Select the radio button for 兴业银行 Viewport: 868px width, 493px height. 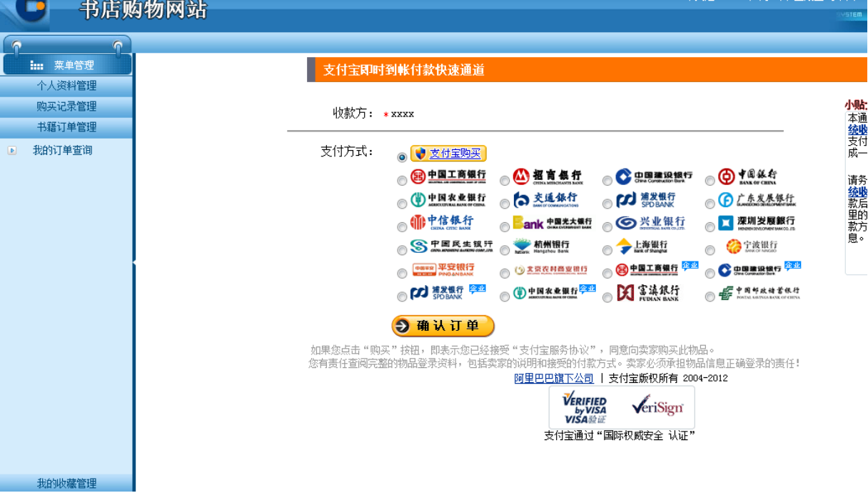point(607,227)
